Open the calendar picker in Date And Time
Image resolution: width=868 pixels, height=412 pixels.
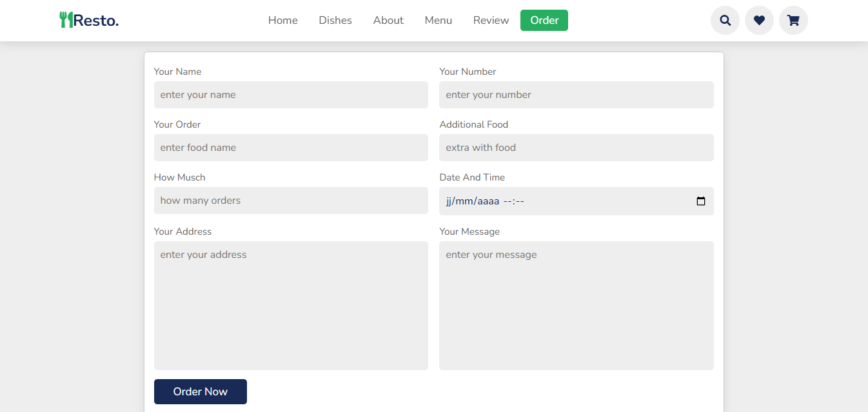pyautogui.click(x=701, y=201)
